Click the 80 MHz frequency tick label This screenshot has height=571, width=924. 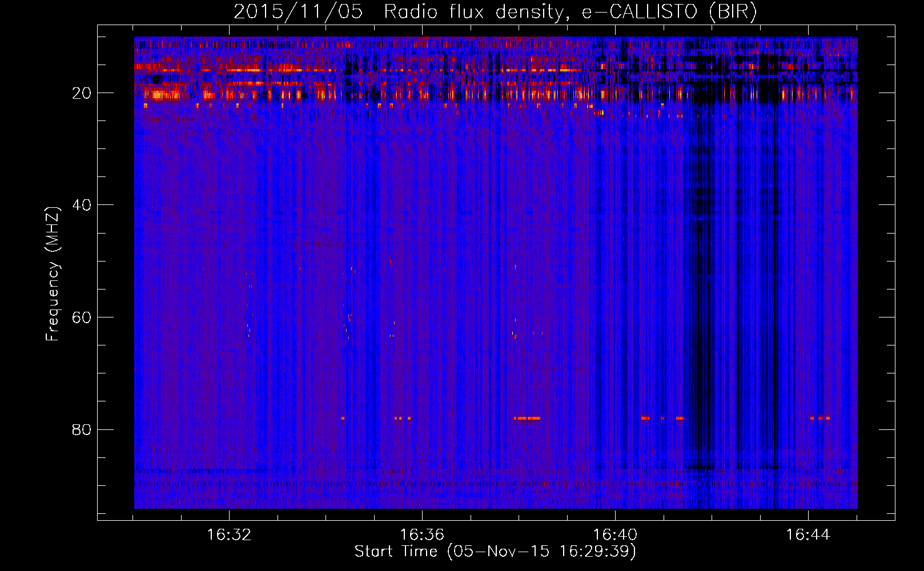(x=82, y=429)
